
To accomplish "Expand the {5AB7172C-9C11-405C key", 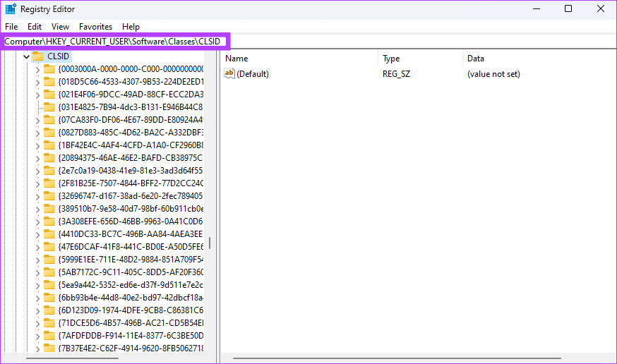I will tap(38, 273).
